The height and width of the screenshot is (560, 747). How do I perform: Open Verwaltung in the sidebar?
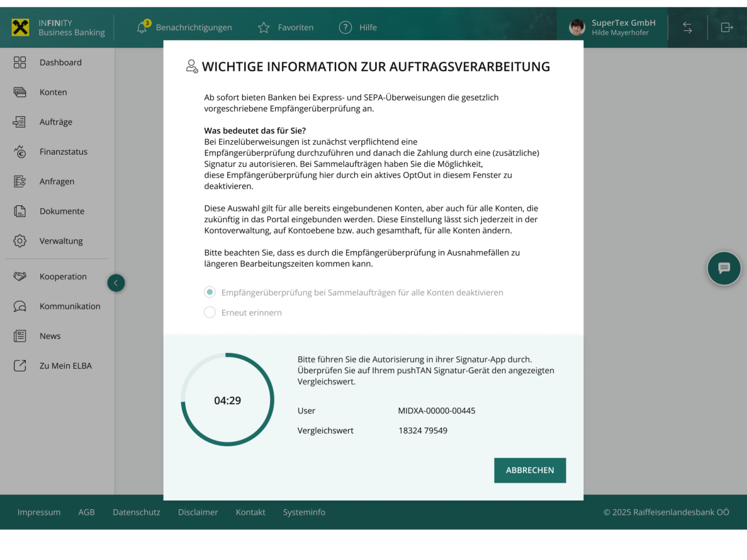coord(61,241)
